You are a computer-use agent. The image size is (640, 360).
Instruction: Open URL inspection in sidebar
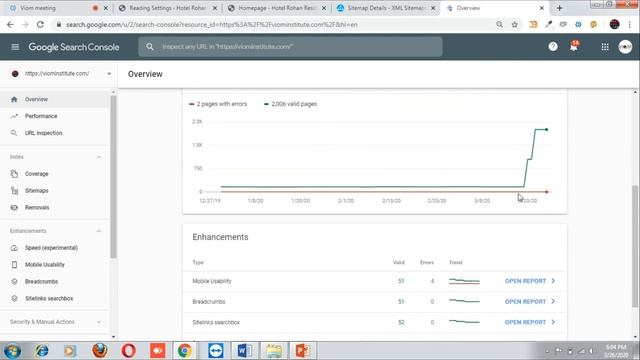55,133
